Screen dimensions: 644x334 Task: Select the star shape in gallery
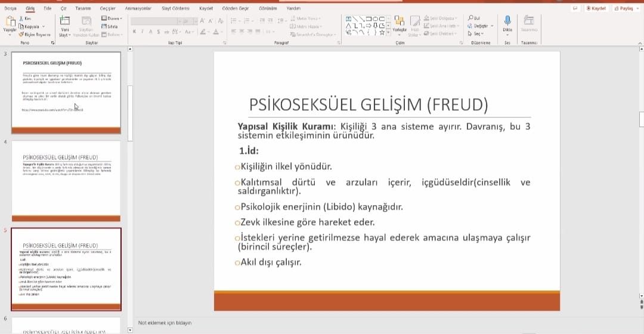[x=382, y=32]
